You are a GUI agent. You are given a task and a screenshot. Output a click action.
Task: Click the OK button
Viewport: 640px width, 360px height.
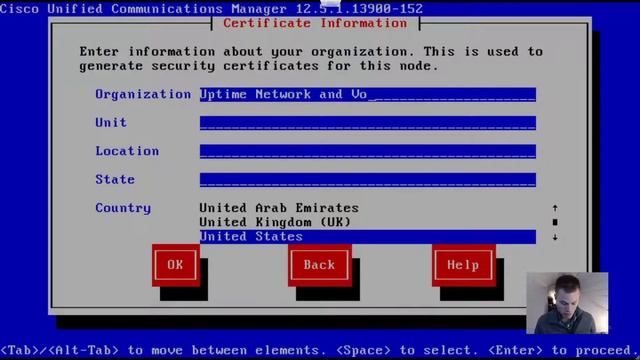point(176,265)
